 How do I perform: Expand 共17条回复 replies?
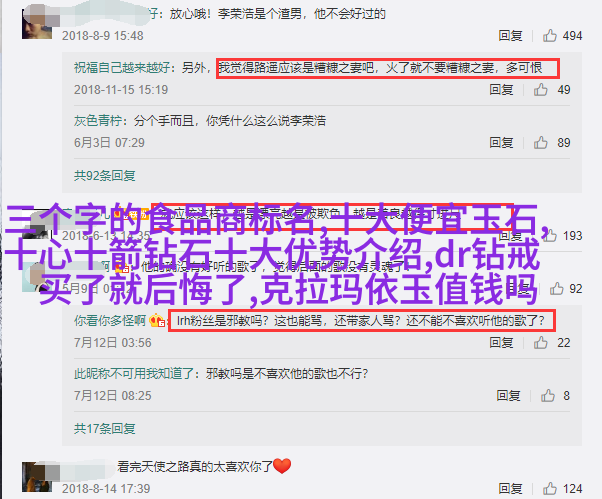[104, 428]
